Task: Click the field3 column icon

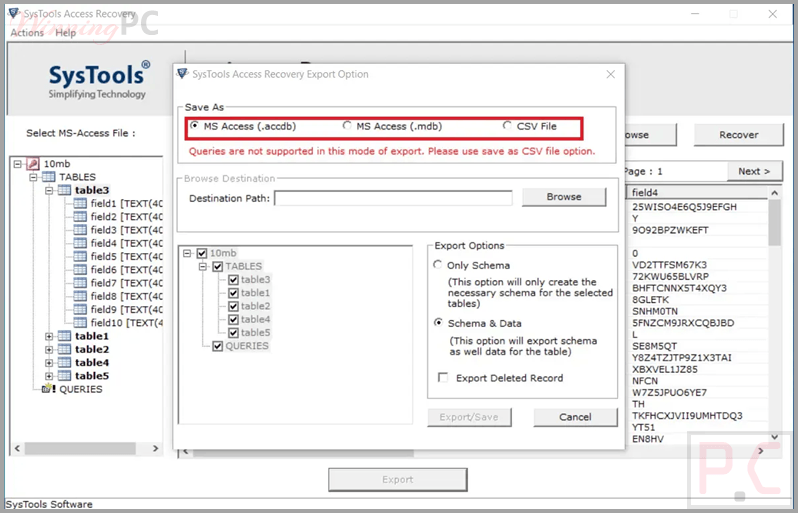Action: [x=80, y=230]
